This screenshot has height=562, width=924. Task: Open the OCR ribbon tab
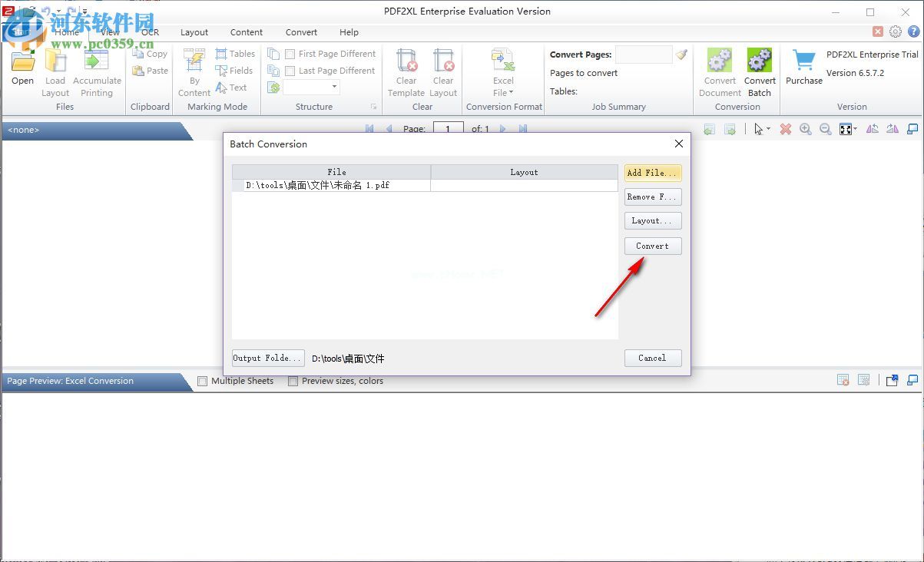click(150, 32)
